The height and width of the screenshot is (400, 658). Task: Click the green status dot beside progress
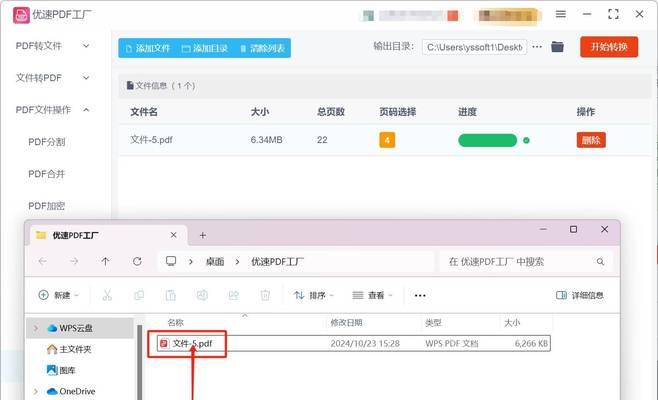click(x=526, y=141)
